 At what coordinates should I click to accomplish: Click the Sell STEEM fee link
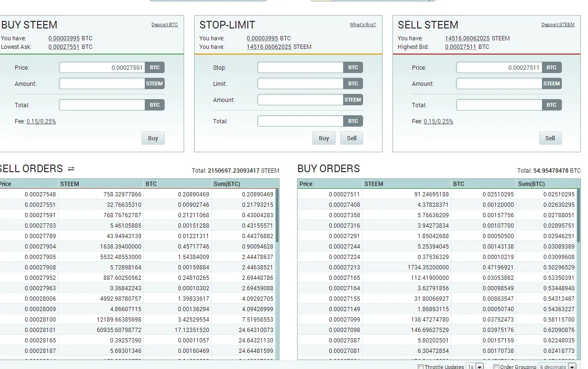439,121
